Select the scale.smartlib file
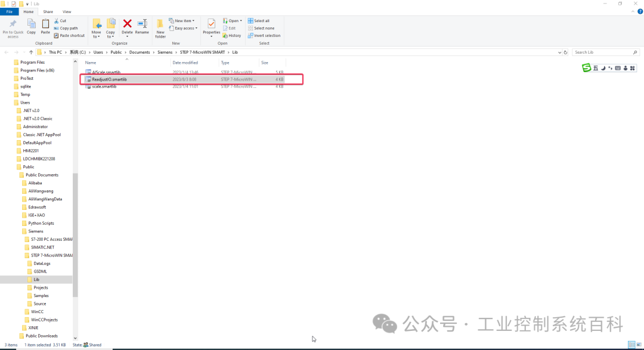 coord(184,86)
